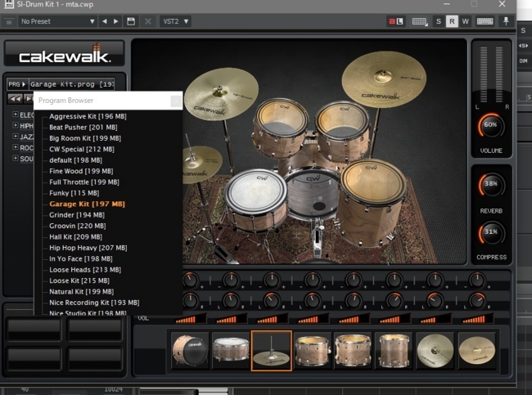Open the plugin menu icon left of No Preset
This screenshot has width=532, height=395.
point(9,22)
